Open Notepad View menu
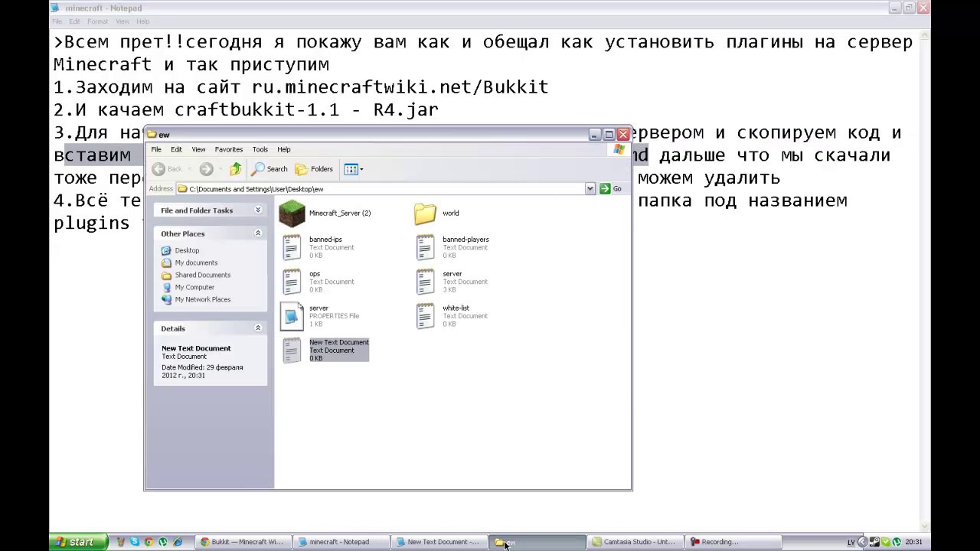 point(122,21)
